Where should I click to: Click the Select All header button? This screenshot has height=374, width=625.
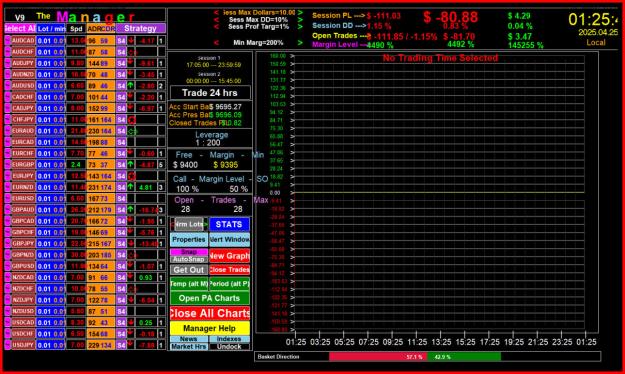tap(20, 28)
